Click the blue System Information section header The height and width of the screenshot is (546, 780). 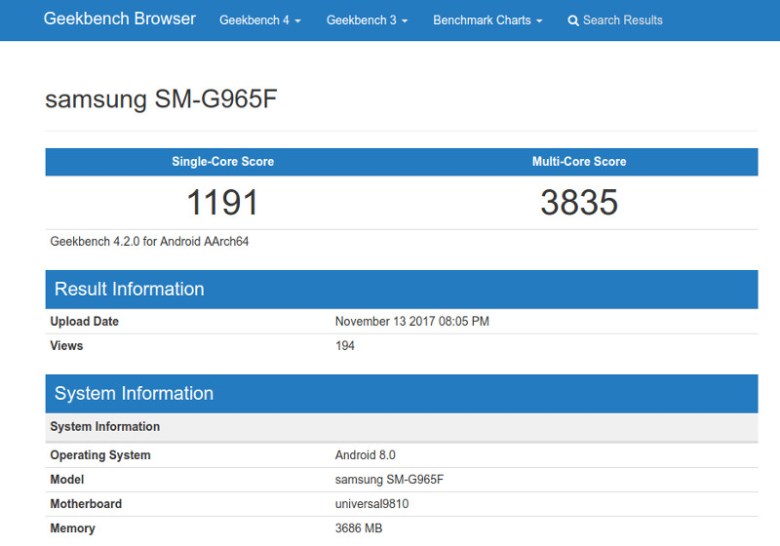point(134,393)
